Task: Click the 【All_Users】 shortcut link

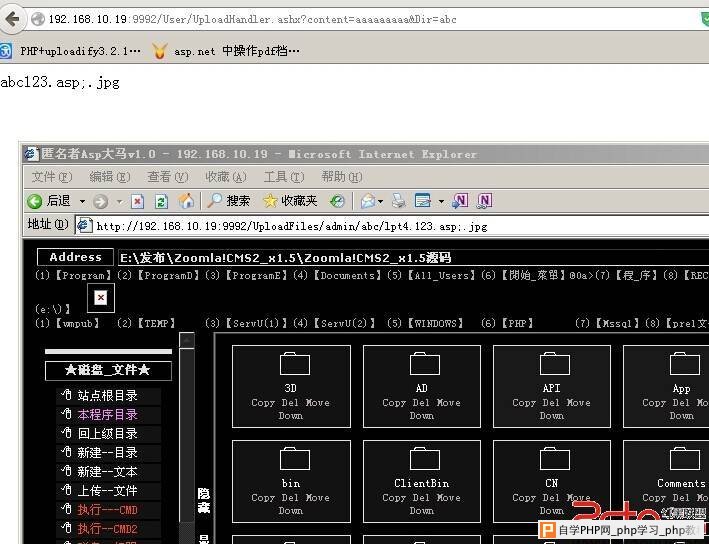Action: point(441,275)
